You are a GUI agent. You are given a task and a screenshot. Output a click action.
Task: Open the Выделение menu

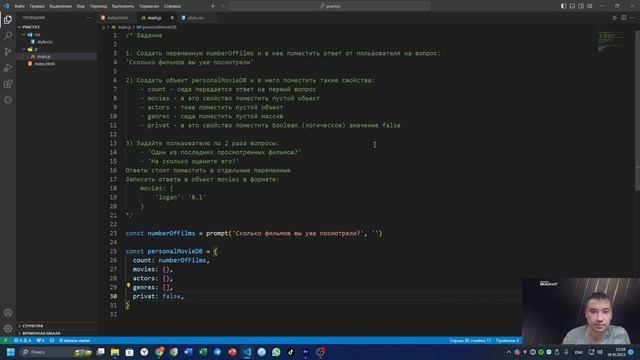(x=60, y=6)
